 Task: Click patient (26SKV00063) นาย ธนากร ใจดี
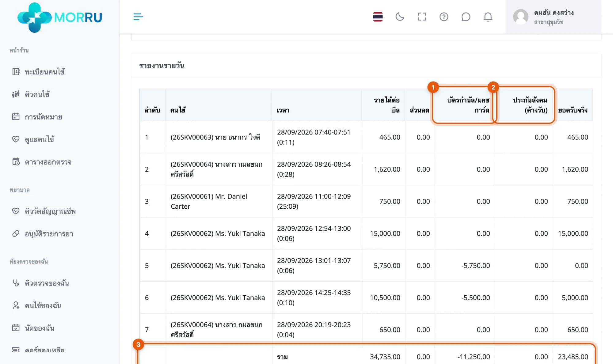(215, 137)
